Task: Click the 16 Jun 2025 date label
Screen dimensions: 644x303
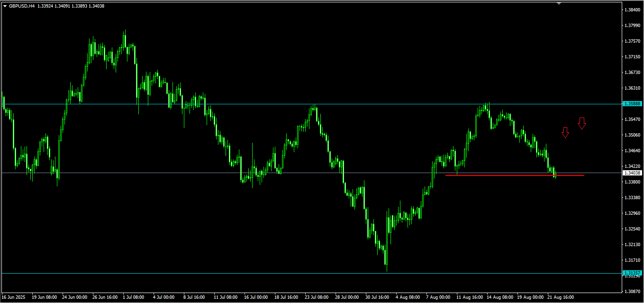Action: pos(14,297)
